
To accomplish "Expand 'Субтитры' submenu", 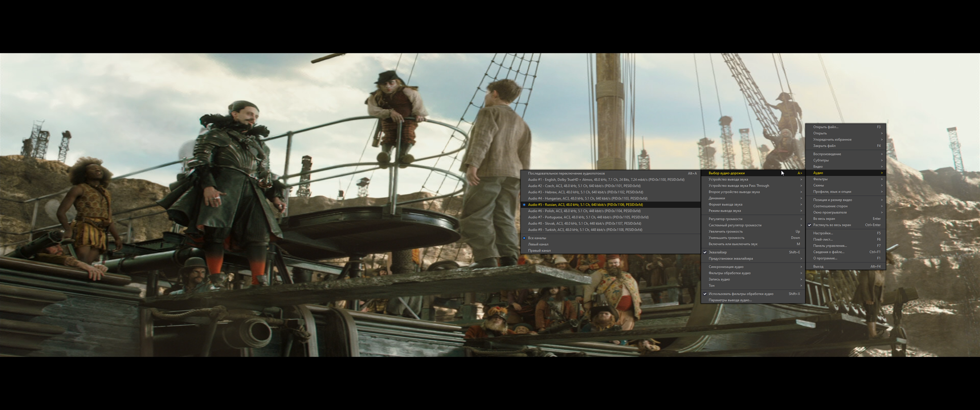I will click(845, 161).
